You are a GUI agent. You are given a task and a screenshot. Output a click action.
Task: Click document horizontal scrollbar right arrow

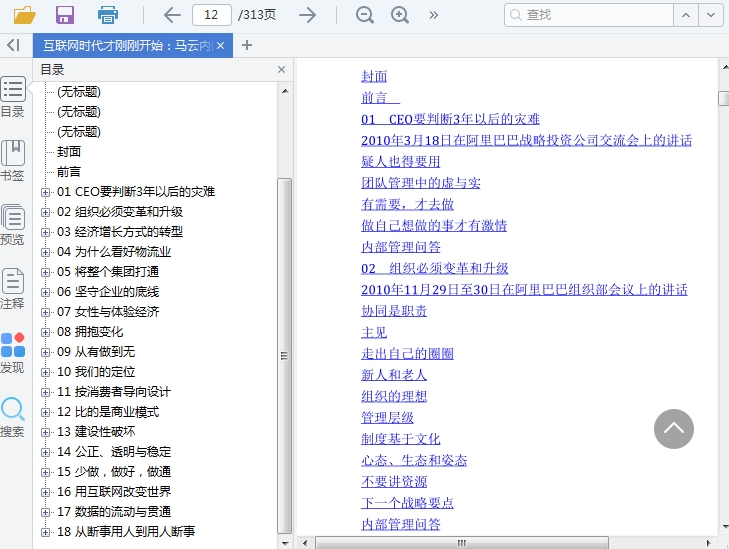coord(708,543)
